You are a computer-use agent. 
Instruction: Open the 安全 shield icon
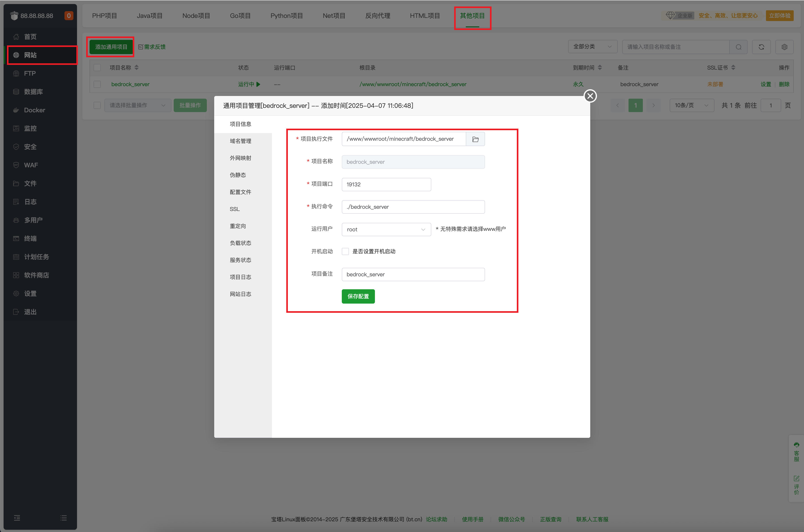16,147
